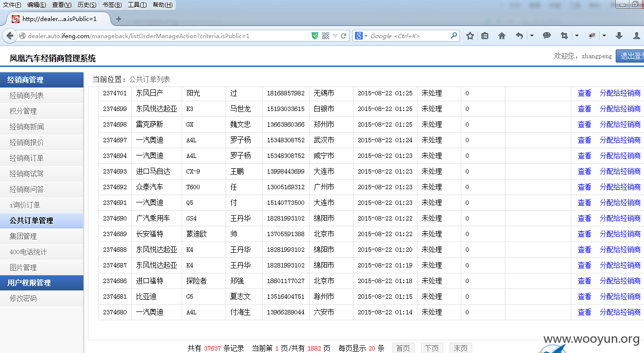Click the magnifier search icon
Image resolution: width=644 pixels, height=353 pixels.
(454, 36)
